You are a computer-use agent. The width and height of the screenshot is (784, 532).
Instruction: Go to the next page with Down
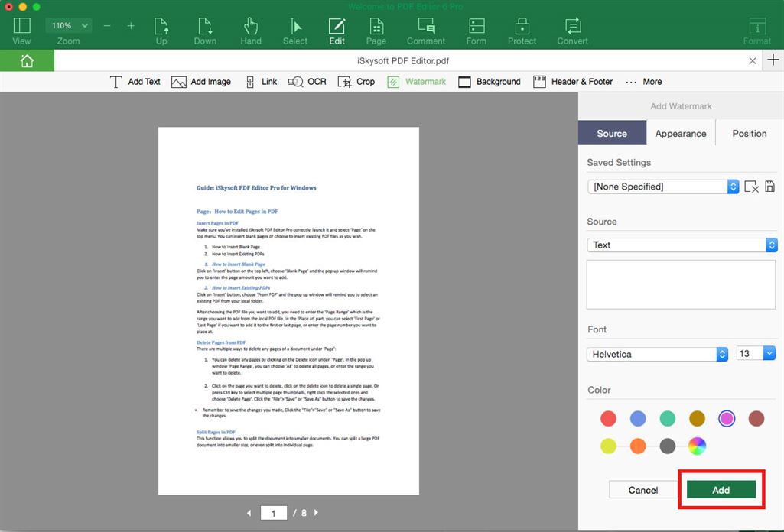click(x=205, y=31)
